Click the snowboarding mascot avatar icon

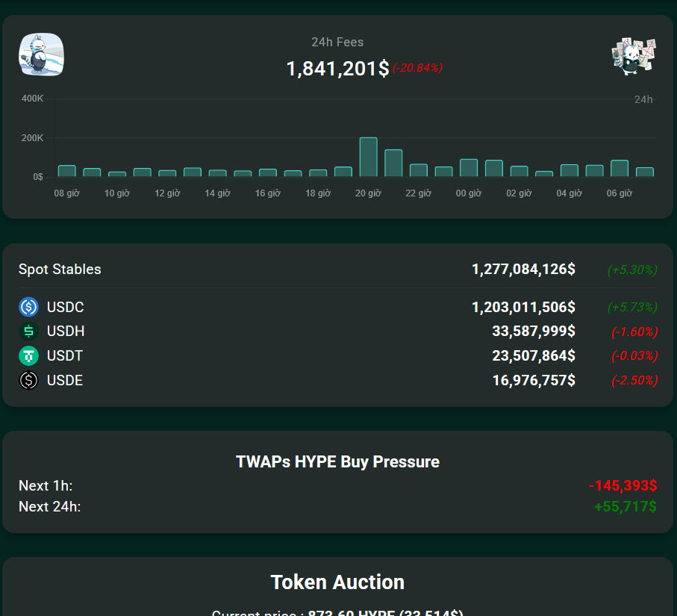point(41,55)
